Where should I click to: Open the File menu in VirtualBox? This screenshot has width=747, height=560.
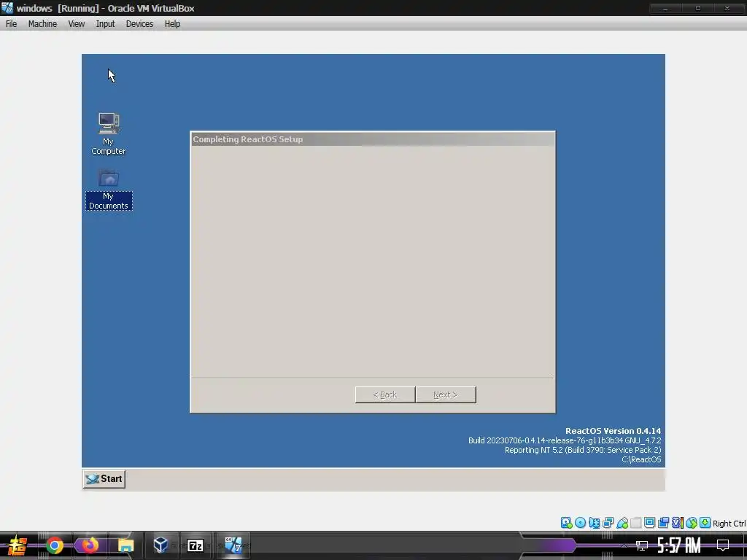click(x=12, y=24)
